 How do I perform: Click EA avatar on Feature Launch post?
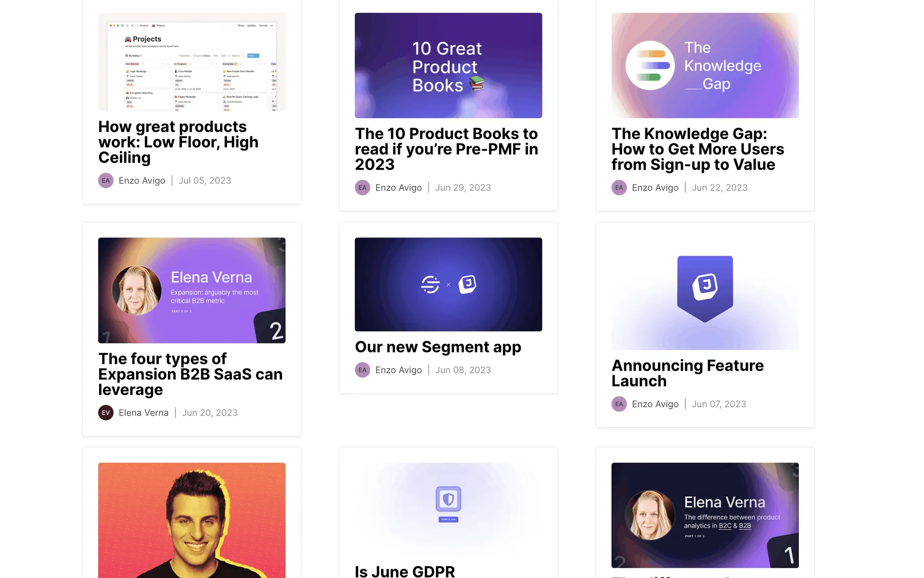click(x=619, y=404)
